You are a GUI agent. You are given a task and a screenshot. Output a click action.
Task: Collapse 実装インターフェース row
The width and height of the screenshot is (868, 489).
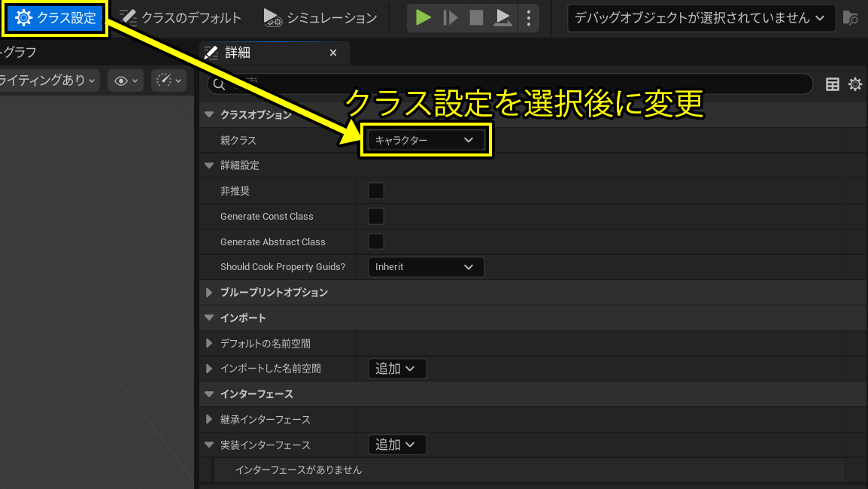pos(209,445)
